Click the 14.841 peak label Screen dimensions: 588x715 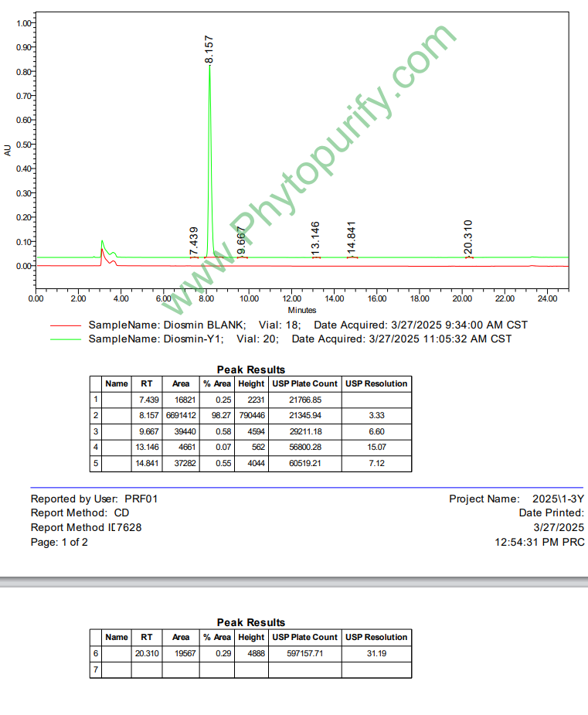click(352, 239)
